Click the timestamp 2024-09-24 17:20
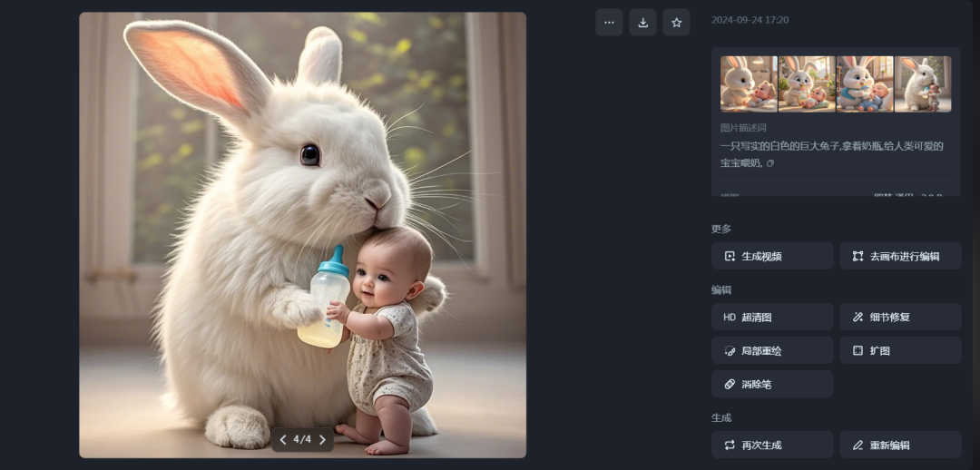The width and height of the screenshot is (980, 470). tap(750, 20)
